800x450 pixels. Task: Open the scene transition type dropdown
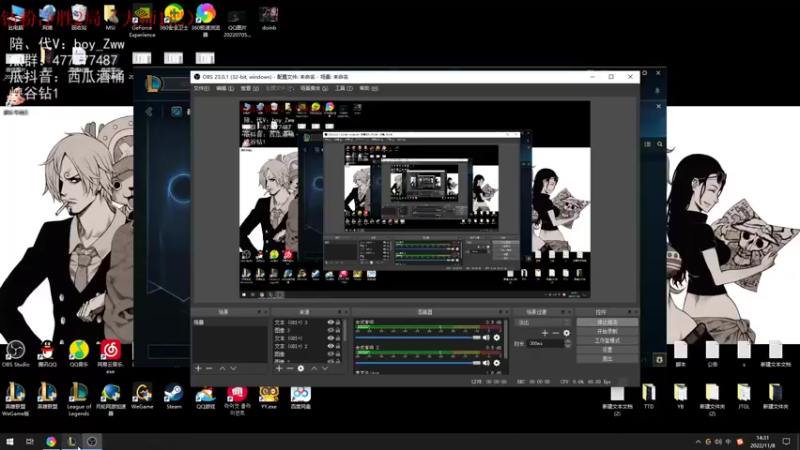tap(542, 322)
